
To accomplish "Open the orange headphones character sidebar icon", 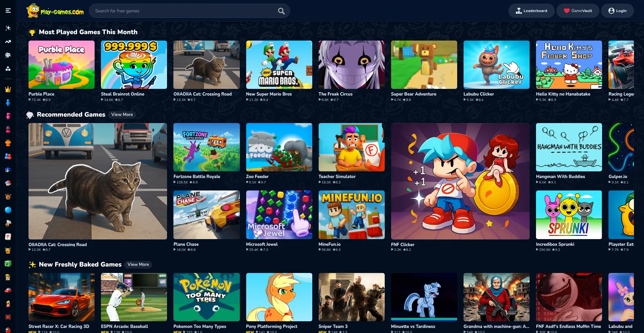I will point(8,143).
